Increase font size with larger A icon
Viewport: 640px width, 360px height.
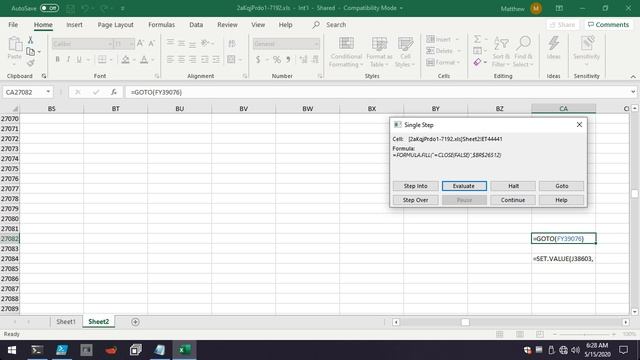click(140, 44)
